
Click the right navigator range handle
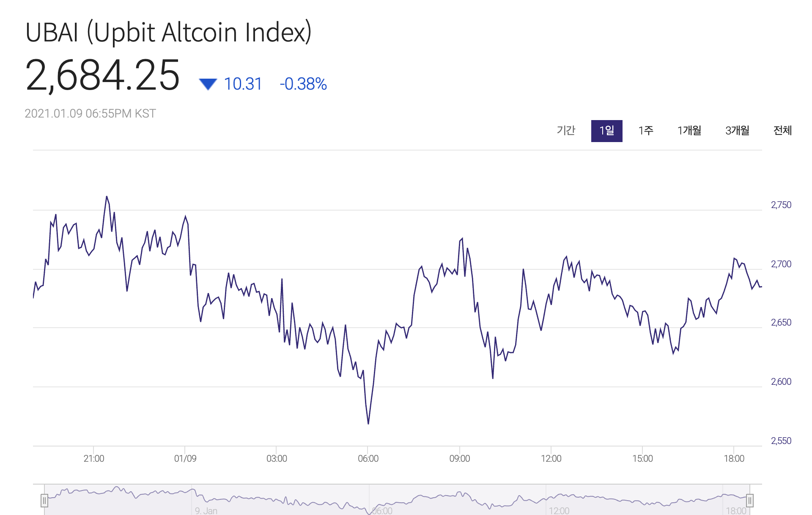(749, 501)
